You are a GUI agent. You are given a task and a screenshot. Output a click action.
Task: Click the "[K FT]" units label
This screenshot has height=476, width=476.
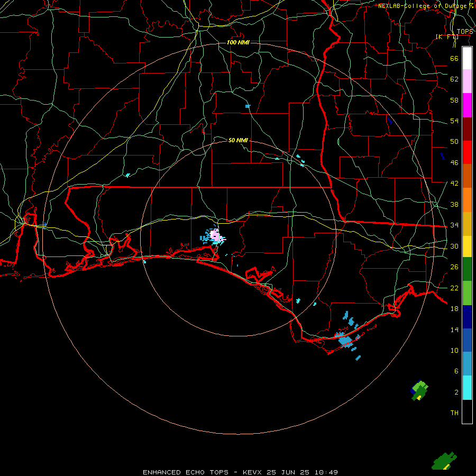447,36
